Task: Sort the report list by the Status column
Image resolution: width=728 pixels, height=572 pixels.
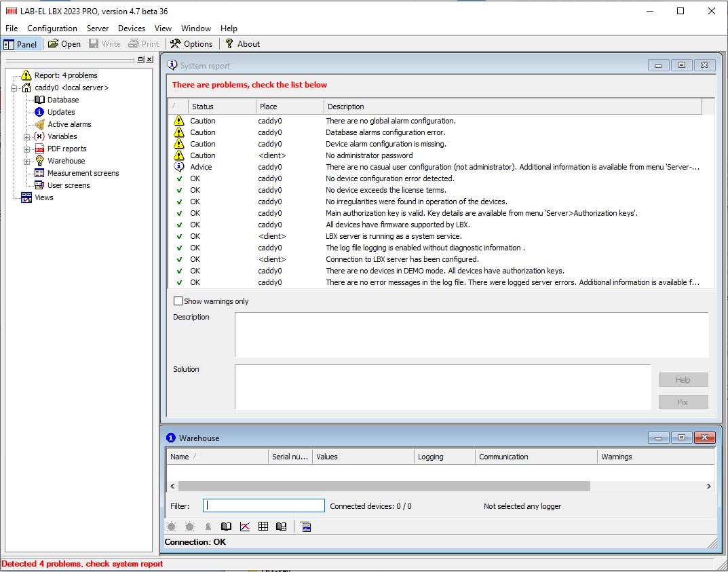Action: 222,107
